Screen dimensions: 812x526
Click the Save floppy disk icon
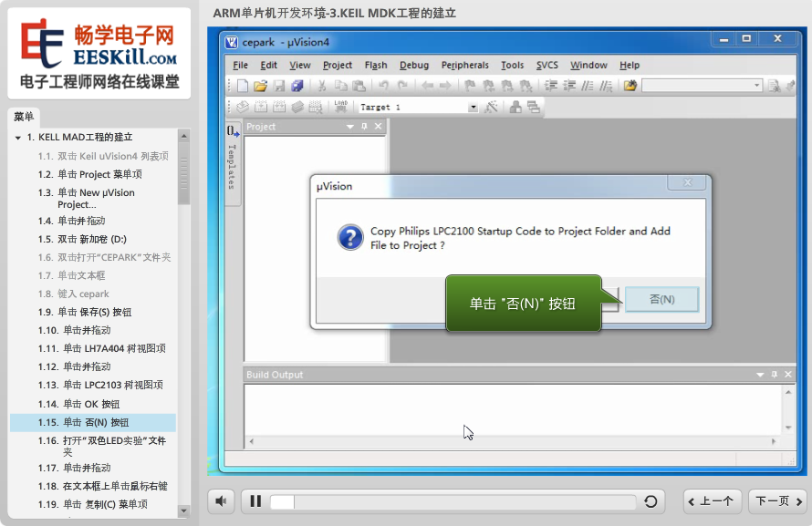click(x=278, y=86)
